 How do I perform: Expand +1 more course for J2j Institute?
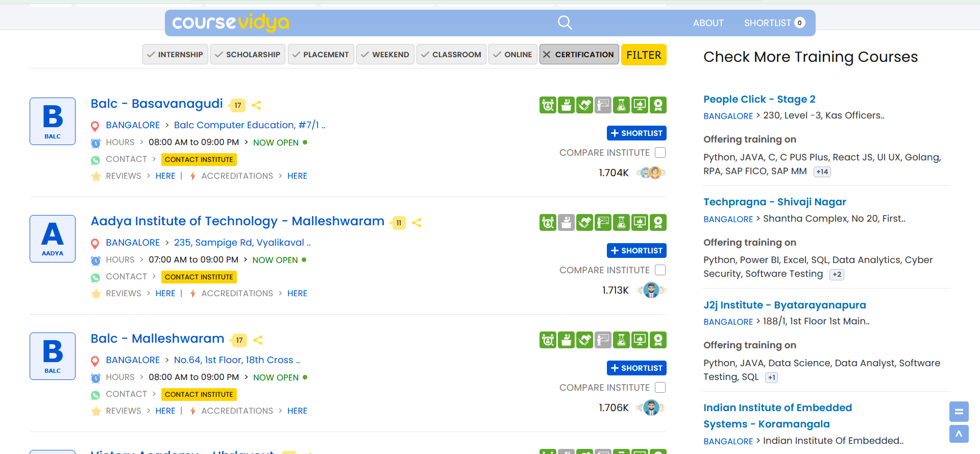(x=771, y=378)
